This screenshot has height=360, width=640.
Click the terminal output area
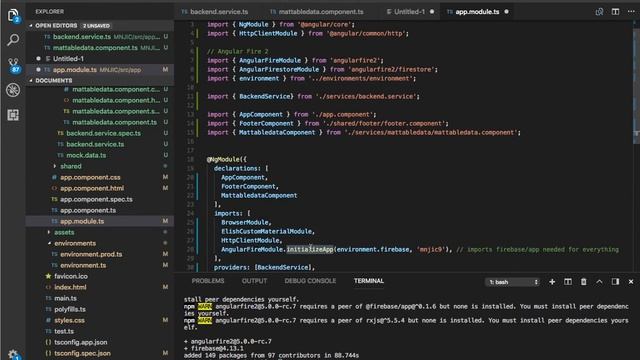point(407,327)
